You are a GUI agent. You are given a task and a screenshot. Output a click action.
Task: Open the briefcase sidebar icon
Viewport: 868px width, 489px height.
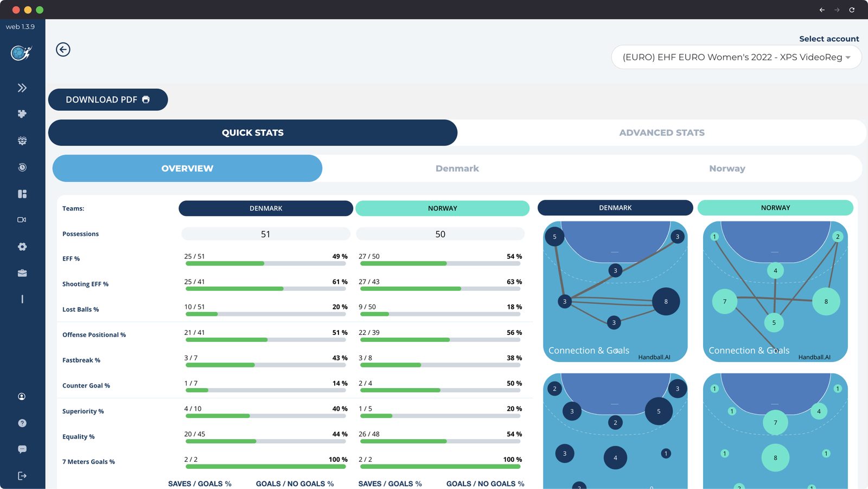pos(22,273)
